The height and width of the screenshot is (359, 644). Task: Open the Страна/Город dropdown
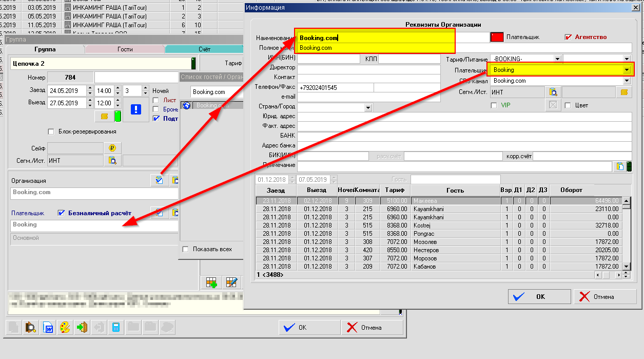point(368,108)
